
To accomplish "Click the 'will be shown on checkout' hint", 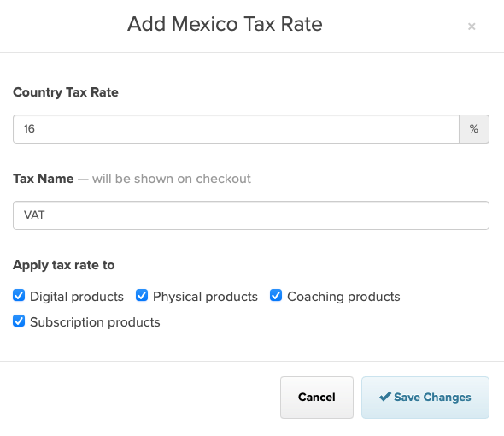I will tap(172, 179).
